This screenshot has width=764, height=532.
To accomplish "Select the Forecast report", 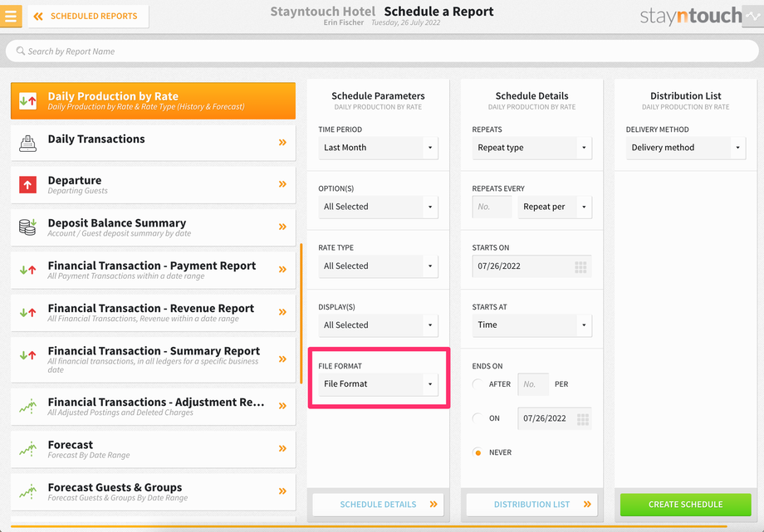I will (x=153, y=449).
